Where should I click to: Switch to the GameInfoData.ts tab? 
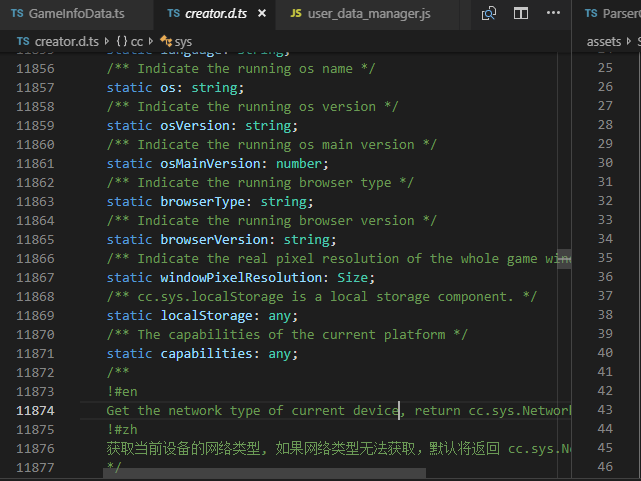coord(74,14)
